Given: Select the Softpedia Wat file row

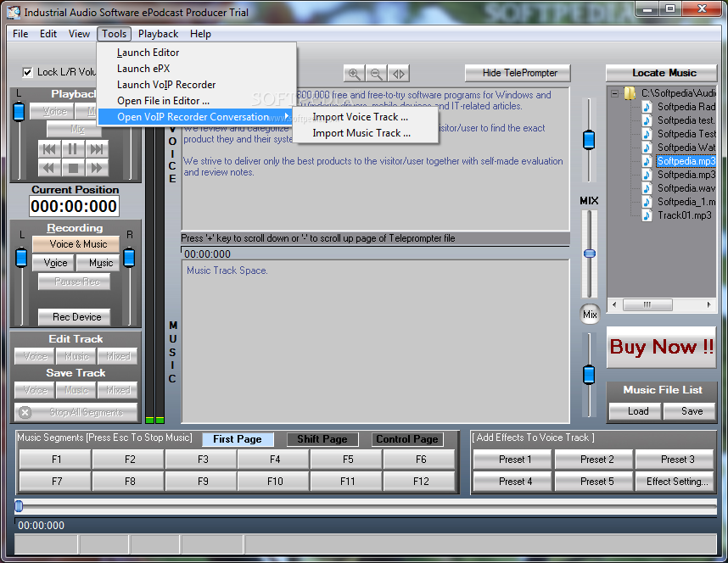Looking at the screenshot, I should tap(686, 148).
